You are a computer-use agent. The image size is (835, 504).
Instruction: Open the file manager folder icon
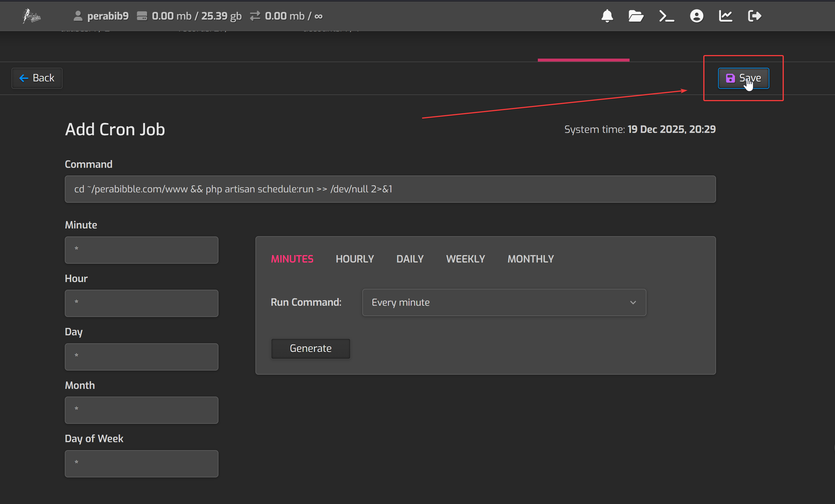(x=636, y=16)
